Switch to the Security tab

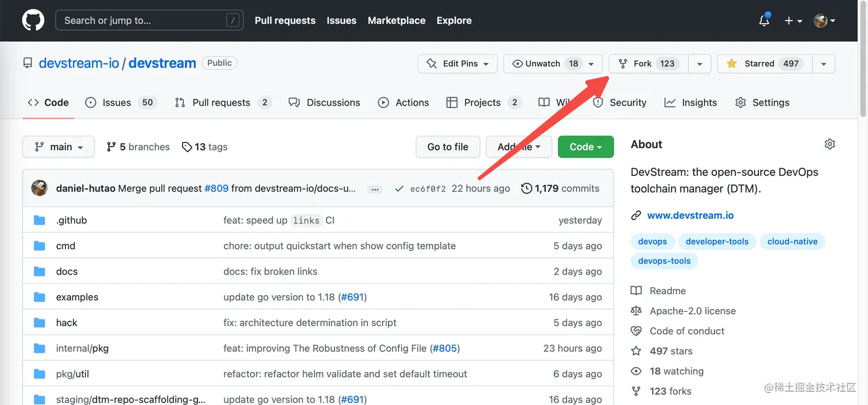click(x=619, y=102)
